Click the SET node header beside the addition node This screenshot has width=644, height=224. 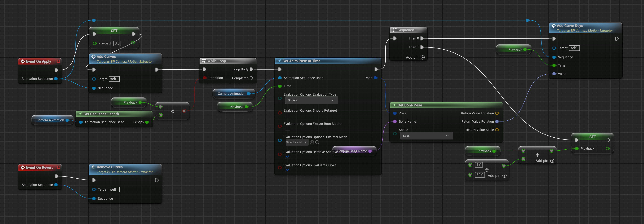(593, 137)
